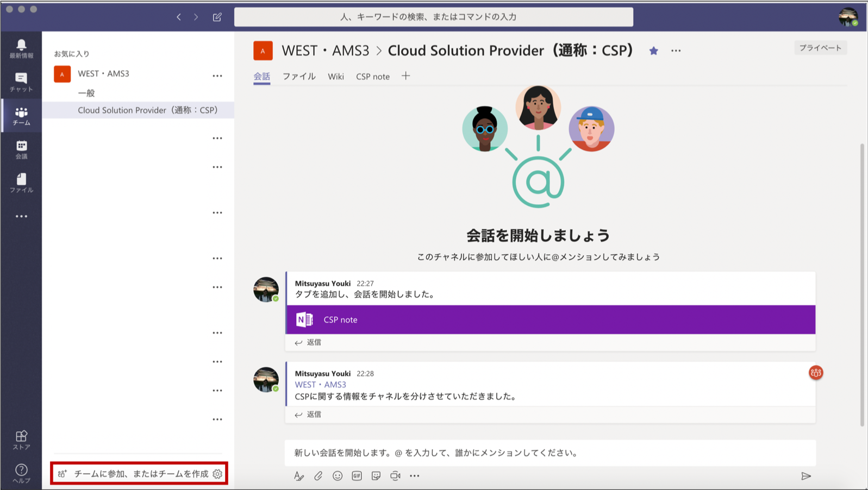Open the Meetings (会議) calendar icon
Viewport: 868px width, 490px height.
[x=21, y=149]
